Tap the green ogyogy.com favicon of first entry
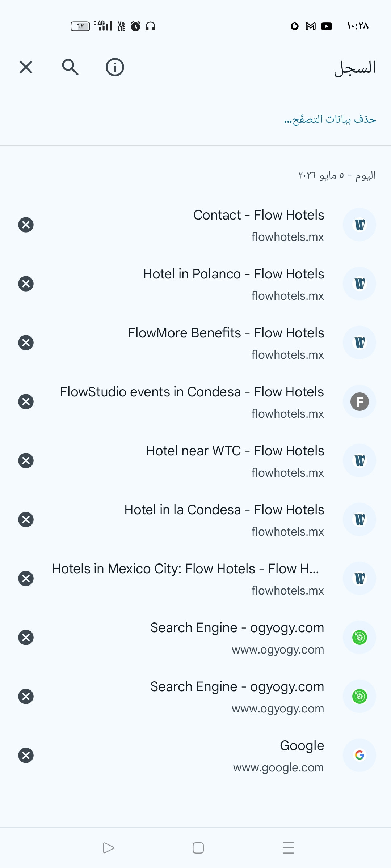391x868 pixels. click(360, 637)
